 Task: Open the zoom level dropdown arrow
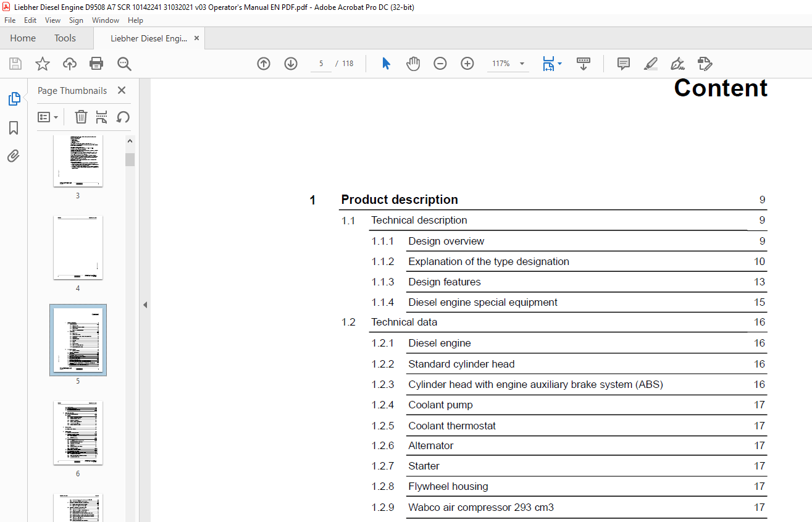[x=522, y=64]
